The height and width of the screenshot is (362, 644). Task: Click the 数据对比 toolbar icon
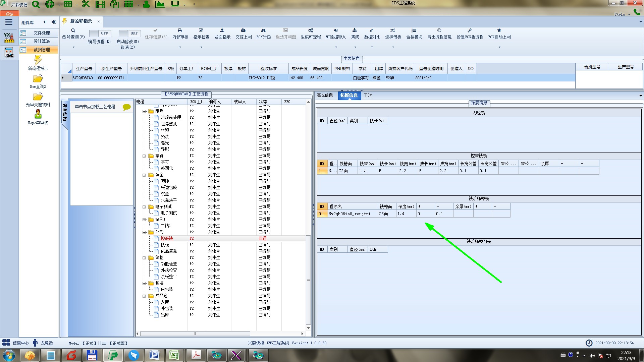coord(372,31)
